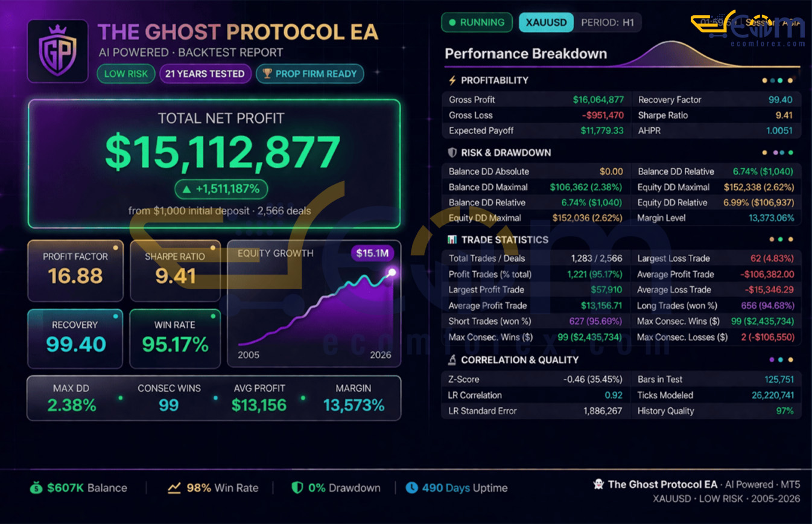The width and height of the screenshot is (812, 524).
Task: Click the ghost icon in footer
Action: [598, 484]
